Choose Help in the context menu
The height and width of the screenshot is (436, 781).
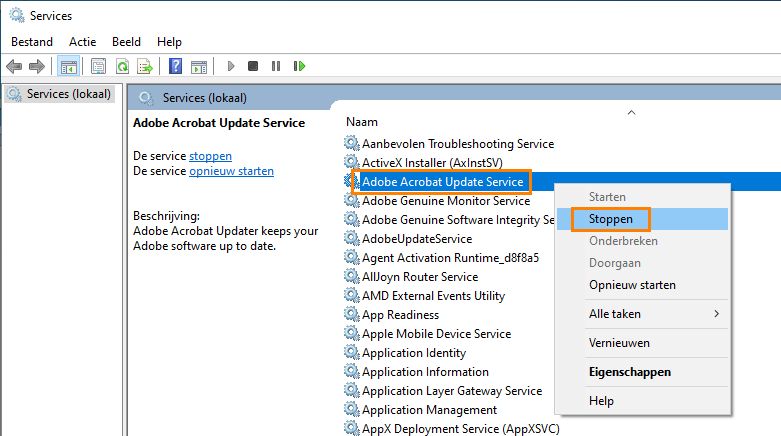click(643, 401)
